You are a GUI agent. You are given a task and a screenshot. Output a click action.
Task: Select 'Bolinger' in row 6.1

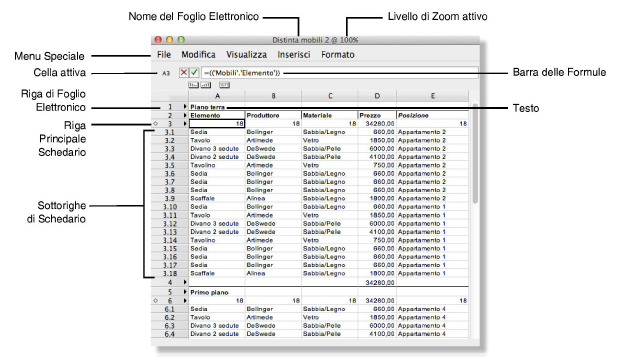(x=273, y=309)
